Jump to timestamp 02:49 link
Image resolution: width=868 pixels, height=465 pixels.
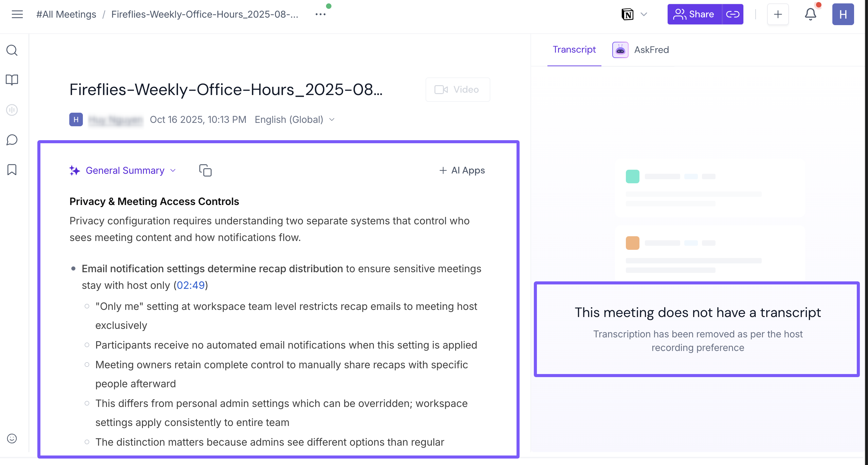[x=191, y=285]
